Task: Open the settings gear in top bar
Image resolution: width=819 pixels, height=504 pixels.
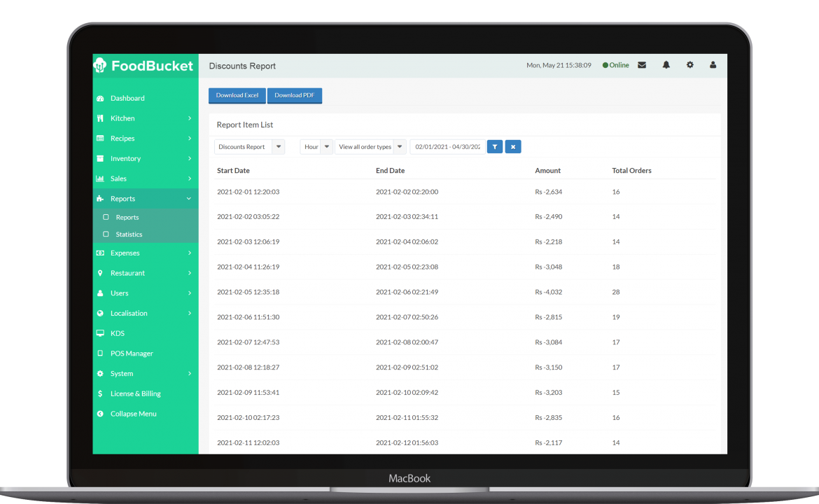Action: click(690, 65)
